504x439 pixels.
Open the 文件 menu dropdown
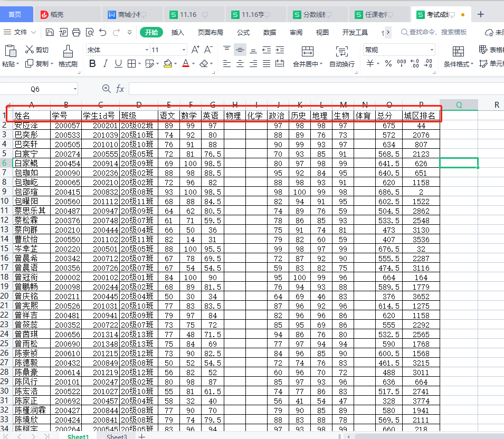point(20,32)
